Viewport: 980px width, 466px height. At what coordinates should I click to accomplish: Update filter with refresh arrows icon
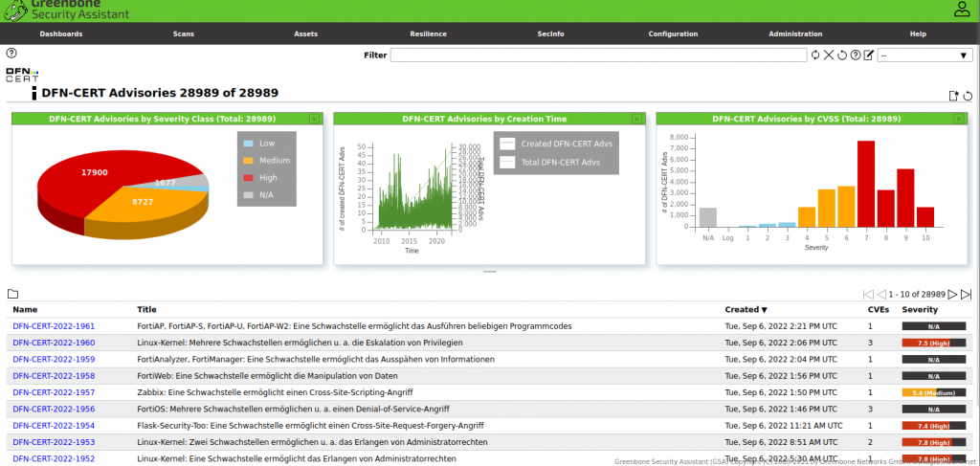click(x=815, y=55)
